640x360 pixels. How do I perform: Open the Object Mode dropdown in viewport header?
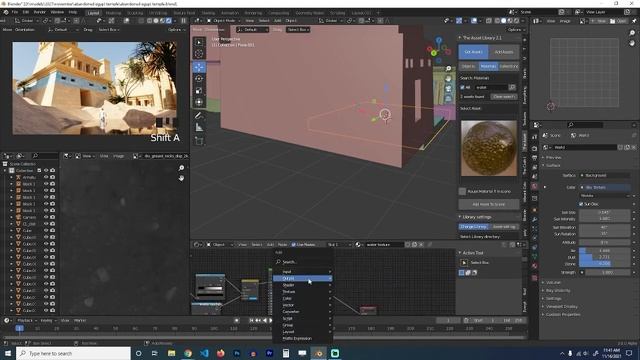[223, 20]
